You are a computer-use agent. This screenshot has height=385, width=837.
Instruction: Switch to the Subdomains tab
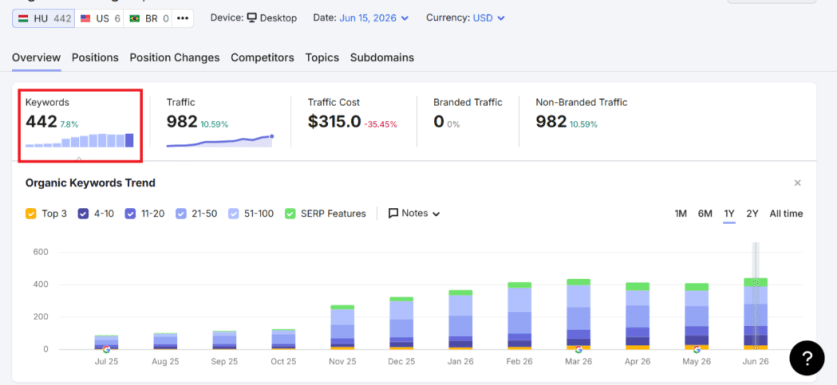click(x=382, y=58)
